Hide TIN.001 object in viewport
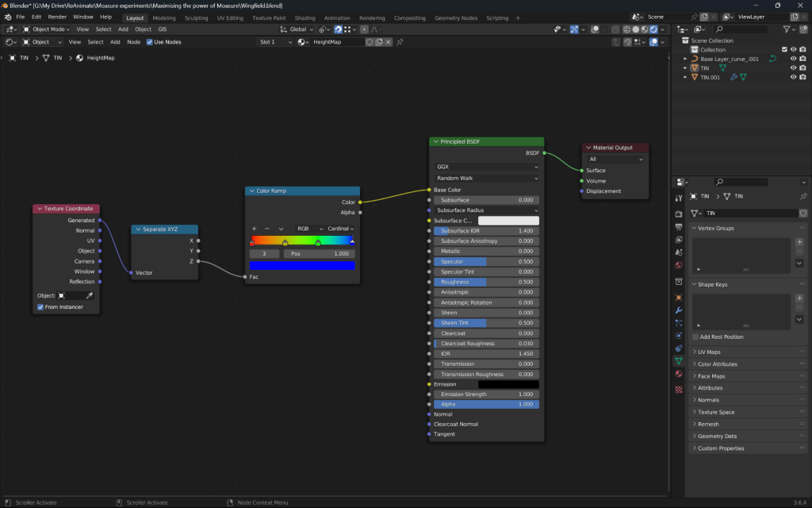Viewport: 812px width, 508px height. (x=793, y=78)
